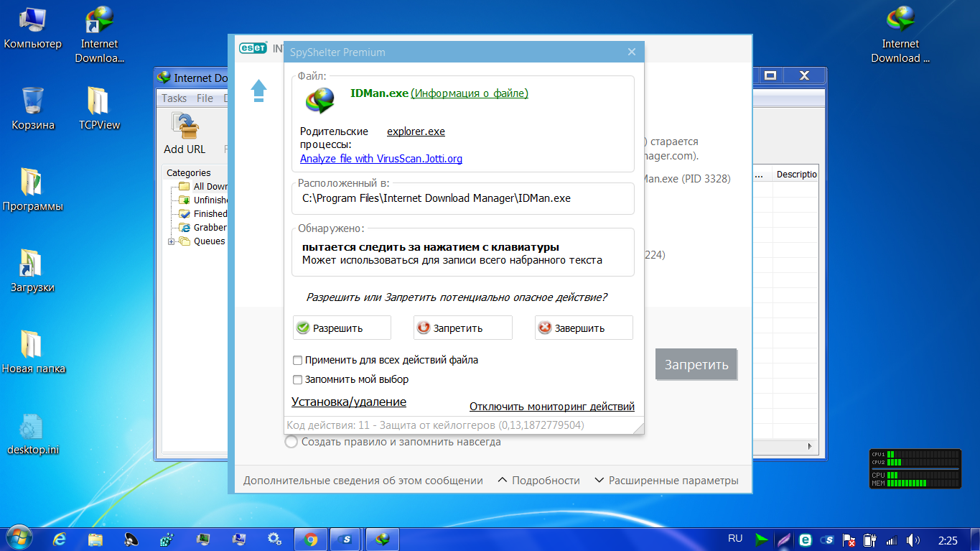Screen dimensions: 980x551
Task: Click the gray Запретить button in ESET
Action: pyautogui.click(x=696, y=364)
